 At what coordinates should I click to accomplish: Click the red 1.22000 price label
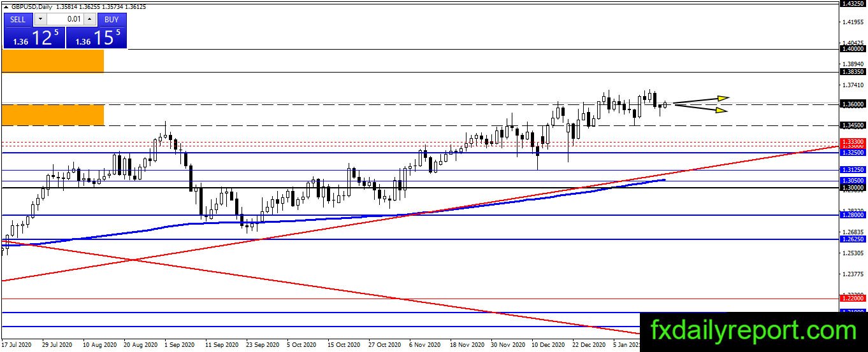[x=853, y=298]
